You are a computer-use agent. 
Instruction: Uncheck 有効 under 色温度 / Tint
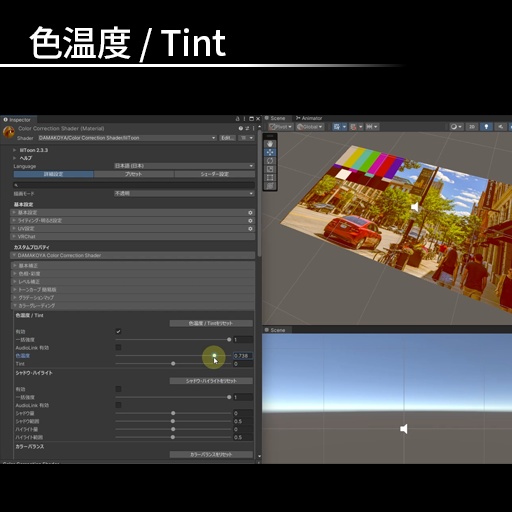coord(118,331)
